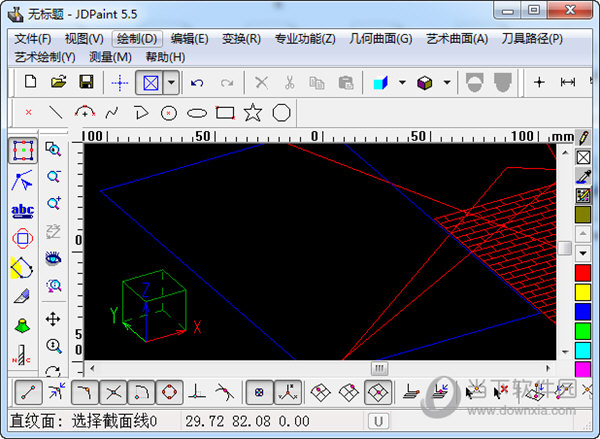Screen dimensions: 600x439
Task: Select the point drawing tool (red x)
Action: coord(28,113)
